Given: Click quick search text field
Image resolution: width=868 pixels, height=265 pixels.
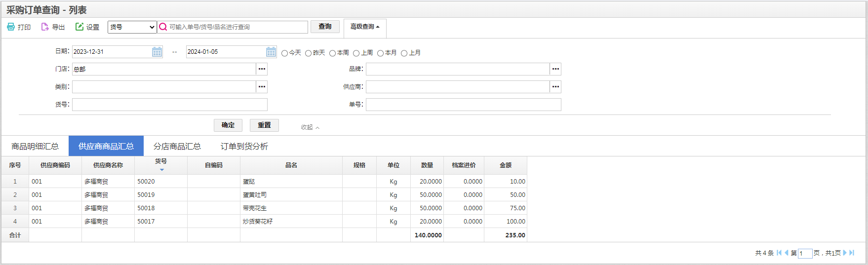Looking at the screenshot, I should click(238, 27).
